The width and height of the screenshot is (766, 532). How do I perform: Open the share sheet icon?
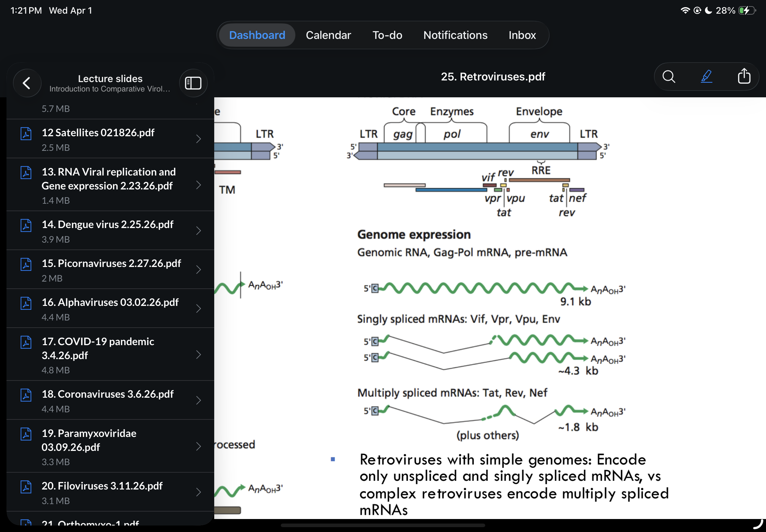tap(744, 76)
